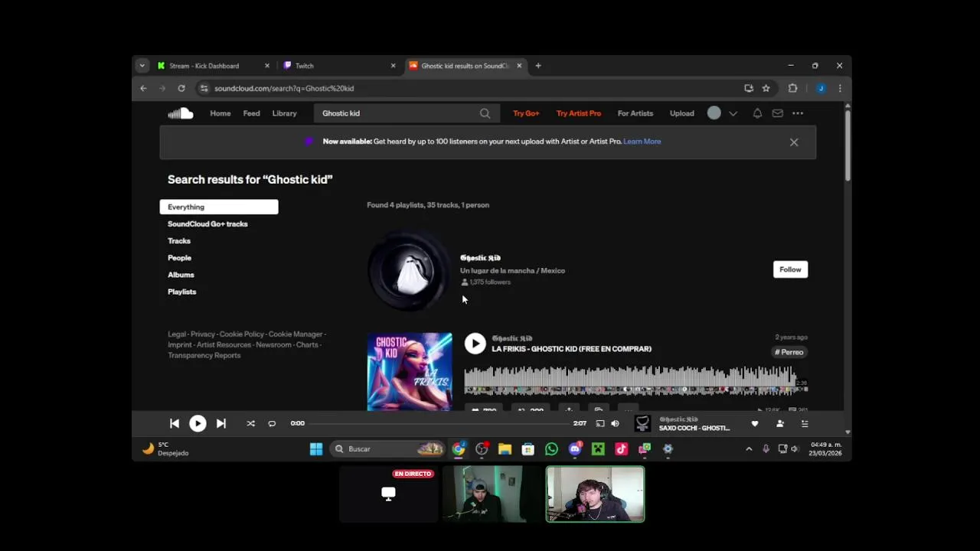Click the LA FRIKIS waveform
Image resolution: width=980 pixels, height=551 pixels.
coord(635,380)
